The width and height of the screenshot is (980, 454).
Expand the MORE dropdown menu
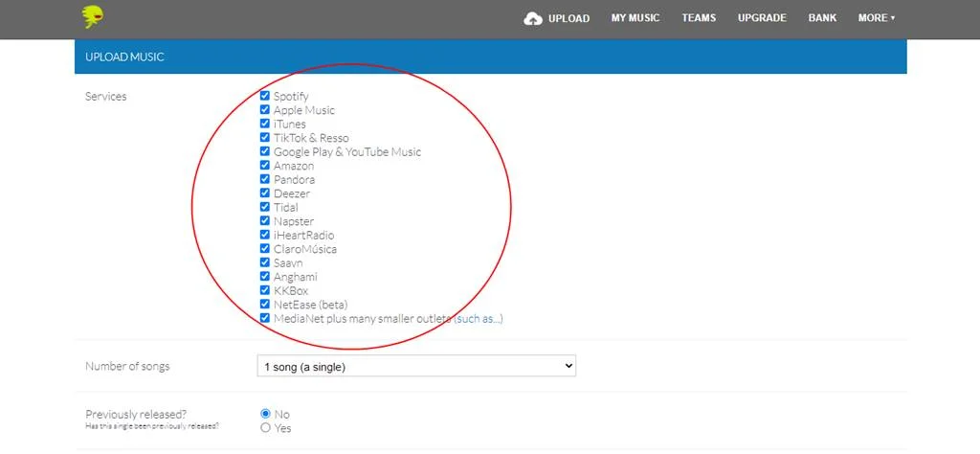click(877, 18)
